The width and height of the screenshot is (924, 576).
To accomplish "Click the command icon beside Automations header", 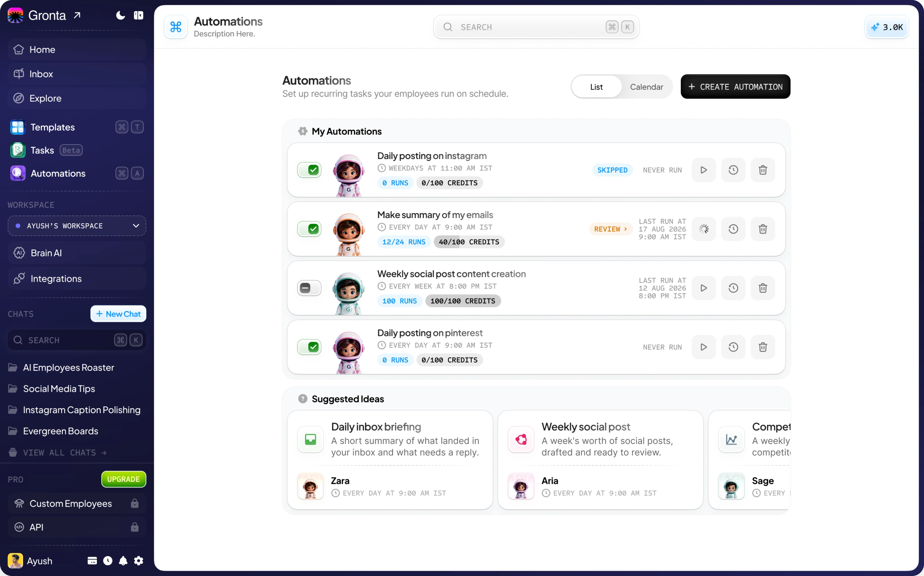I will click(175, 27).
